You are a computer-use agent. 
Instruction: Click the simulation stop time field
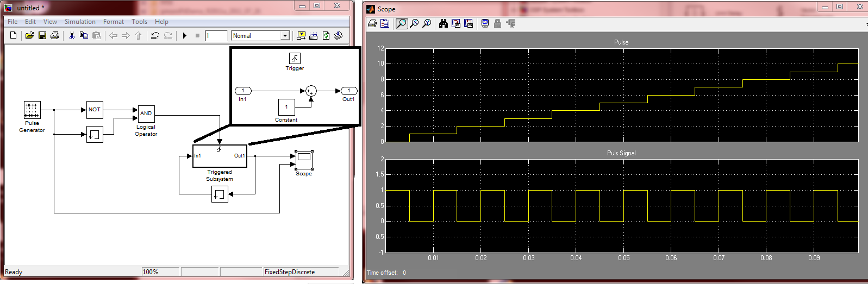pos(216,36)
